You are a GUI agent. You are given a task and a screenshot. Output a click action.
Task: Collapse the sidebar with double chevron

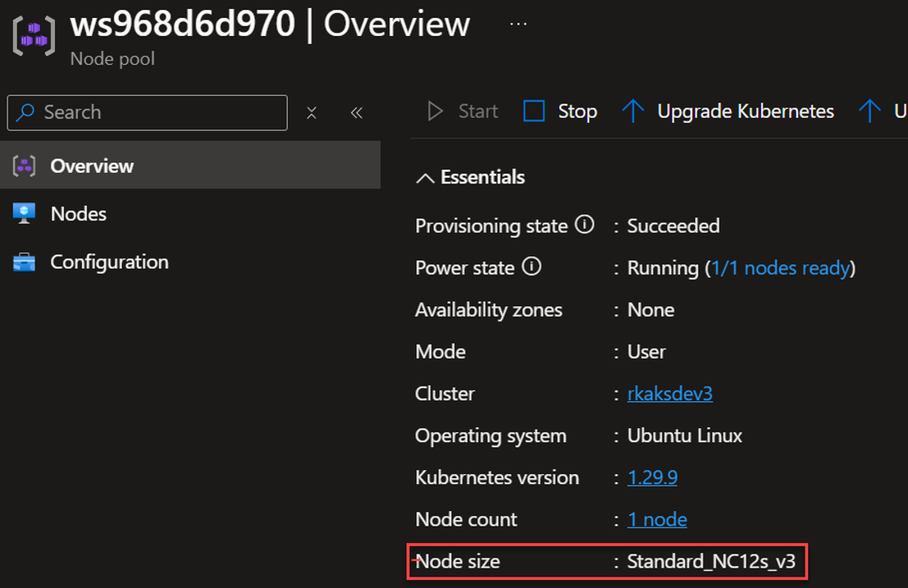(356, 113)
